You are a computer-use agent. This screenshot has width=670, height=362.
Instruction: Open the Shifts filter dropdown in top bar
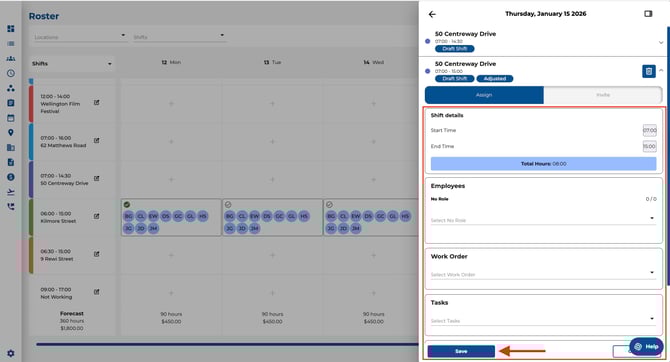click(x=179, y=37)
